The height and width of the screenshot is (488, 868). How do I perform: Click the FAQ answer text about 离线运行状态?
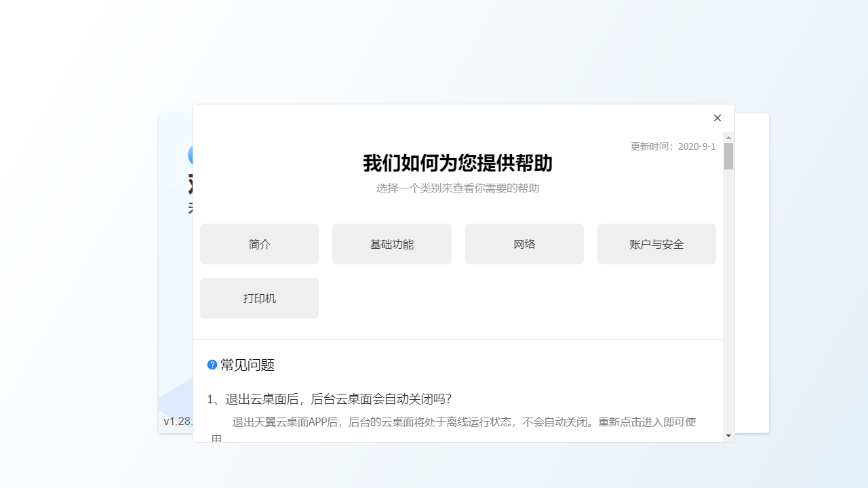point(464,422)
